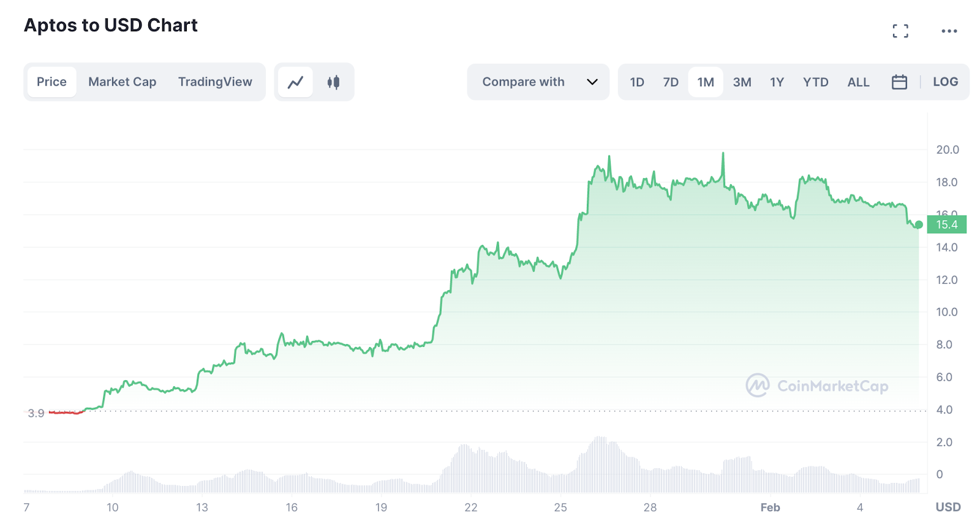Display ALL time price history

[858, 82]
